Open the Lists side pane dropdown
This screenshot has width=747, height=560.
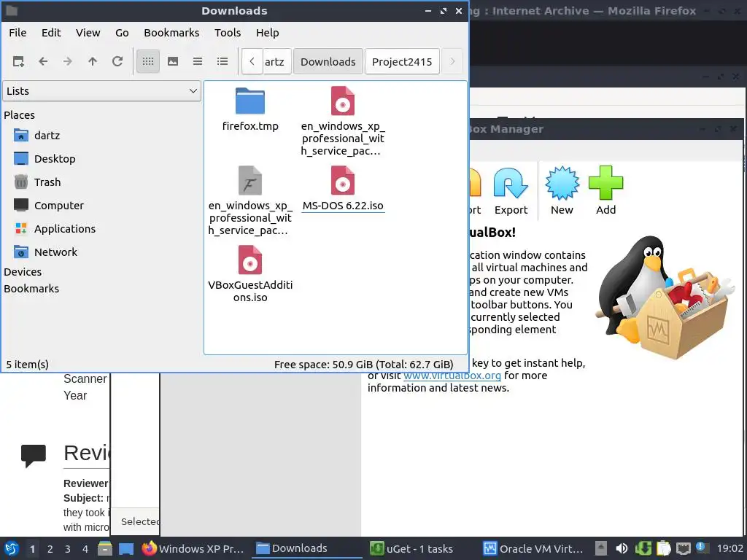tap(102, 91)
